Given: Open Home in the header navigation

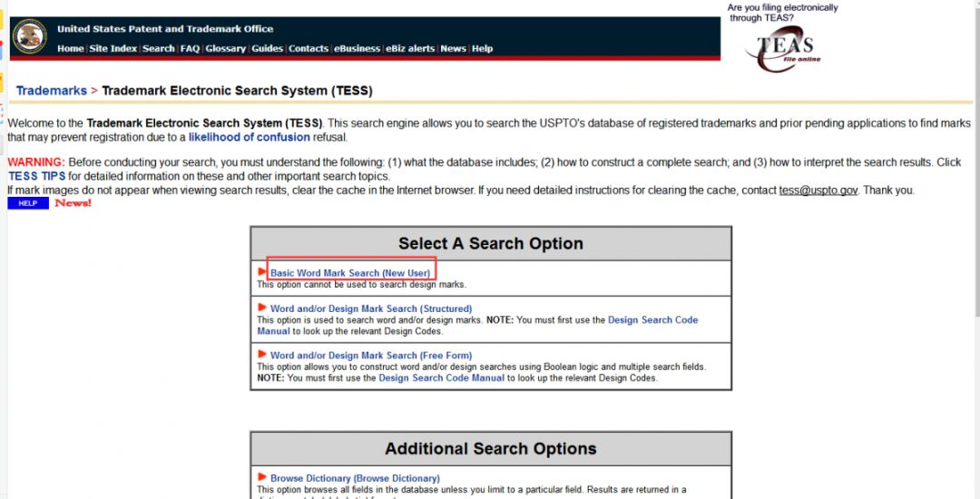Looking at the screenshot, I should coord(71,49).
